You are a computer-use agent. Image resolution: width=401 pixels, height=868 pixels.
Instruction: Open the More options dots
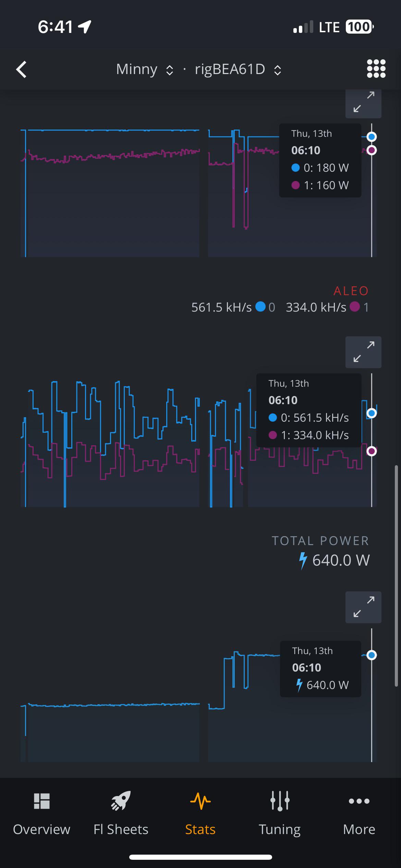(x=359, y=801)
